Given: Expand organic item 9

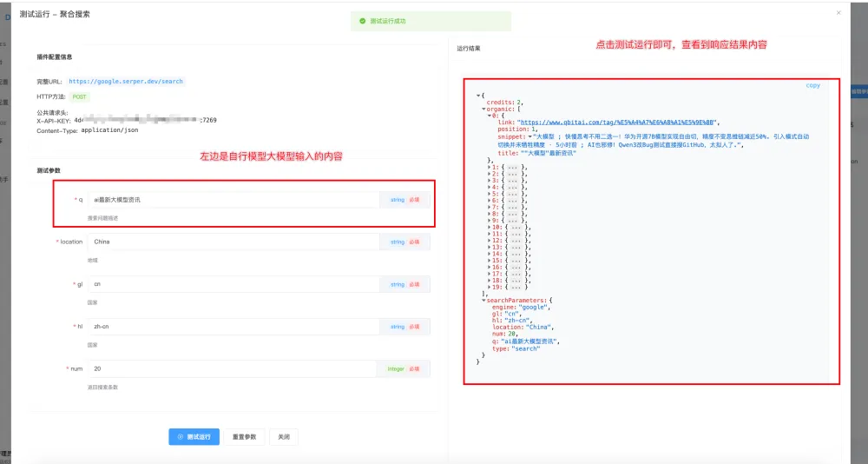Looking at the screenshot, I should pyautogui.click(x=490, y=220).
